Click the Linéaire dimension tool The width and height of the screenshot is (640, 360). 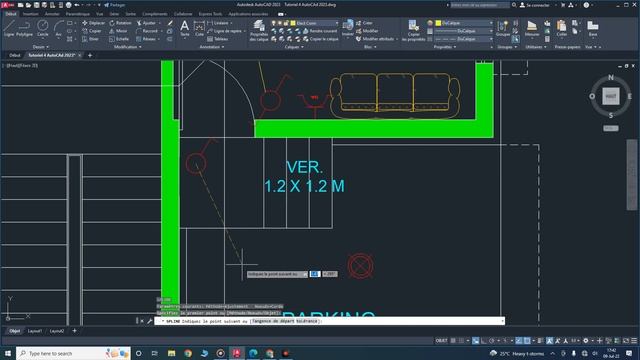click(x=218, y=23)
